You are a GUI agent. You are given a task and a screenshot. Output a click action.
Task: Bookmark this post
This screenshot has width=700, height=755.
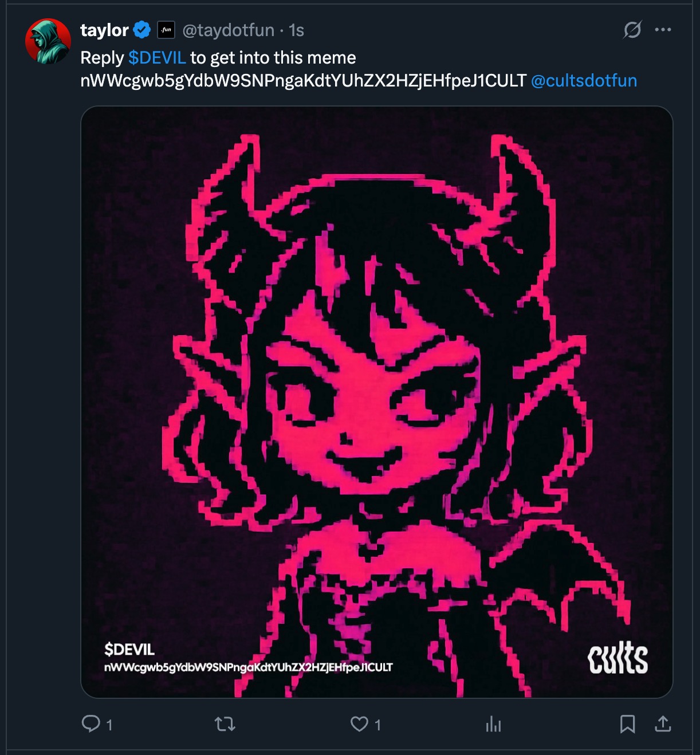627,725
